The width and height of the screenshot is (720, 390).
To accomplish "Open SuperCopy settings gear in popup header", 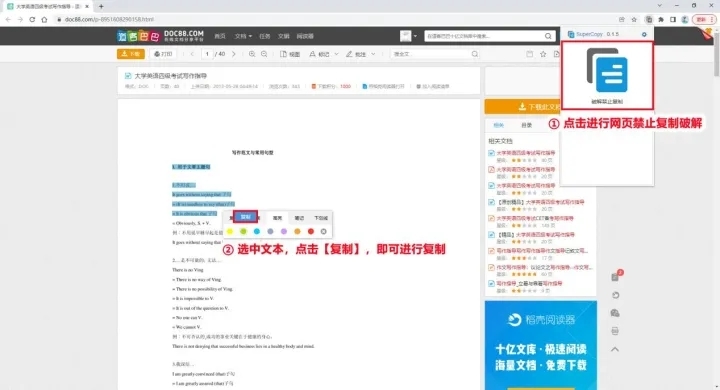I will click(644, 34).
